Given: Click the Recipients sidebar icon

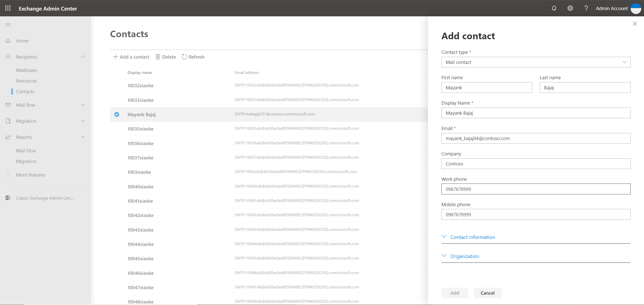Looking at the screenshot, I should point(8,57).
